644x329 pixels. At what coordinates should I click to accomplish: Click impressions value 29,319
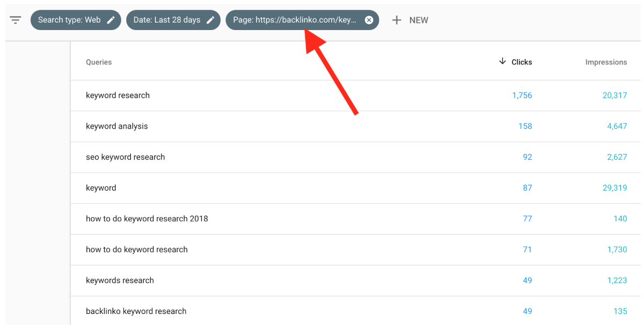click(614, 188)
